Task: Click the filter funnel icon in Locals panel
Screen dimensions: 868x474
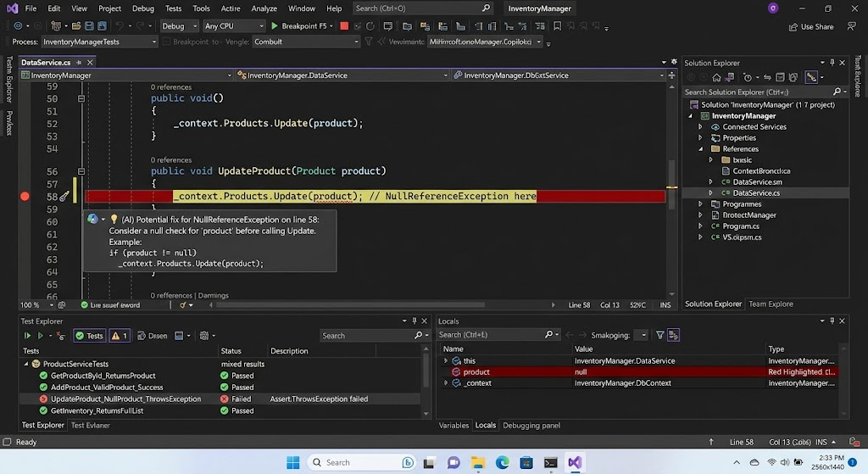Action: tap(659, 335)
